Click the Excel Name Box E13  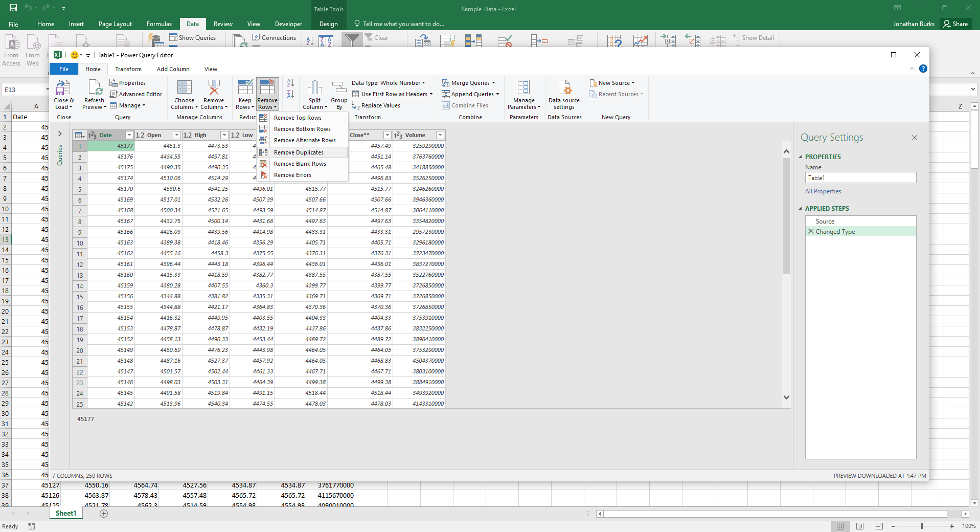25,90
